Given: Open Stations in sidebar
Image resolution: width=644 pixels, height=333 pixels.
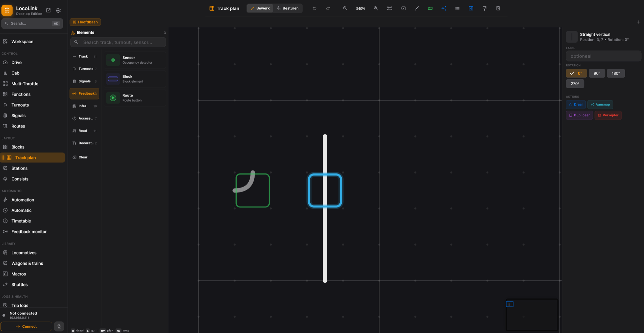Looking at the screenshot, I should [x=33, y=168].
